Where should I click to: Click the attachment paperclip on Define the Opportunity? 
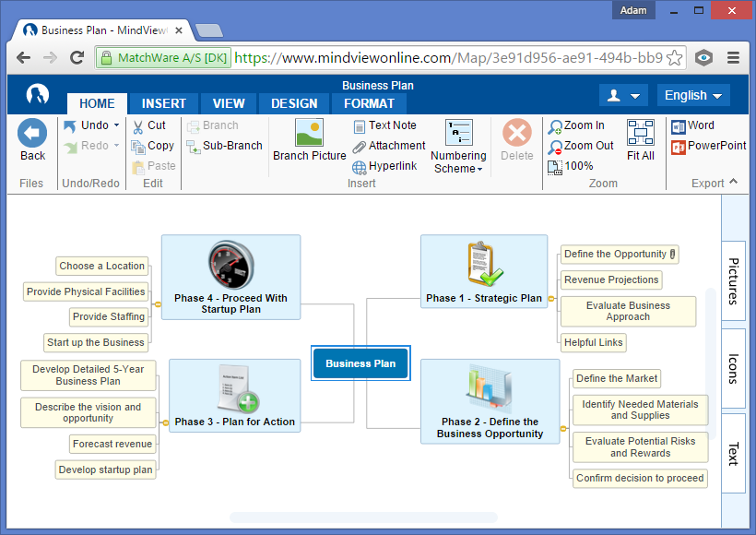pos(673,255)
